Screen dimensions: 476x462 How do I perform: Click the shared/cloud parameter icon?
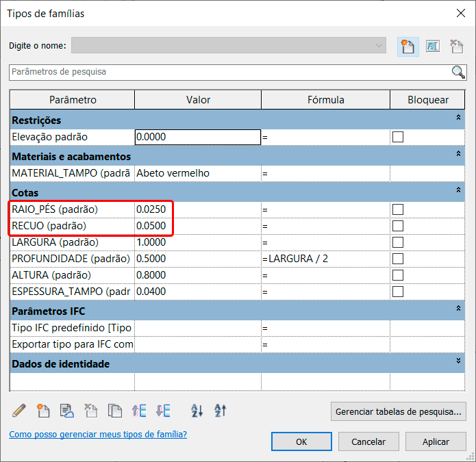[x=67, y=411]
